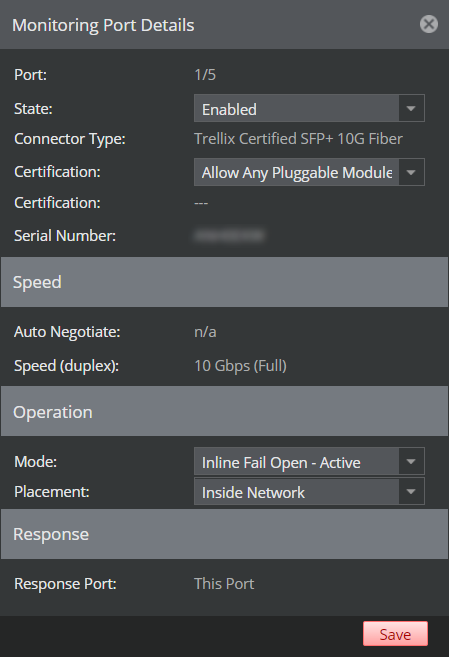Click the Response Port label
The height and width of the screenshot is (657, 449).
click(x=65, y=584)
